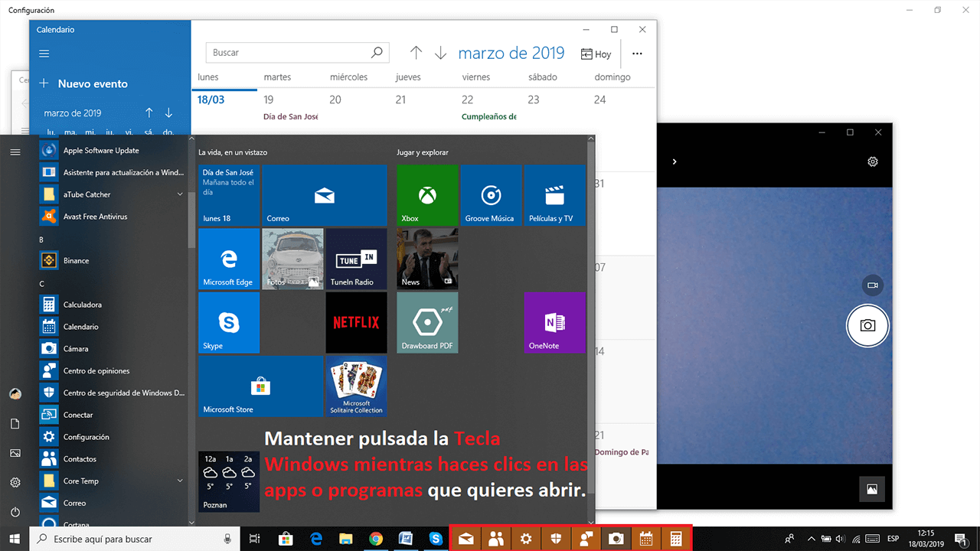Launch the Skype tile
980x551 pixels.
229,322
